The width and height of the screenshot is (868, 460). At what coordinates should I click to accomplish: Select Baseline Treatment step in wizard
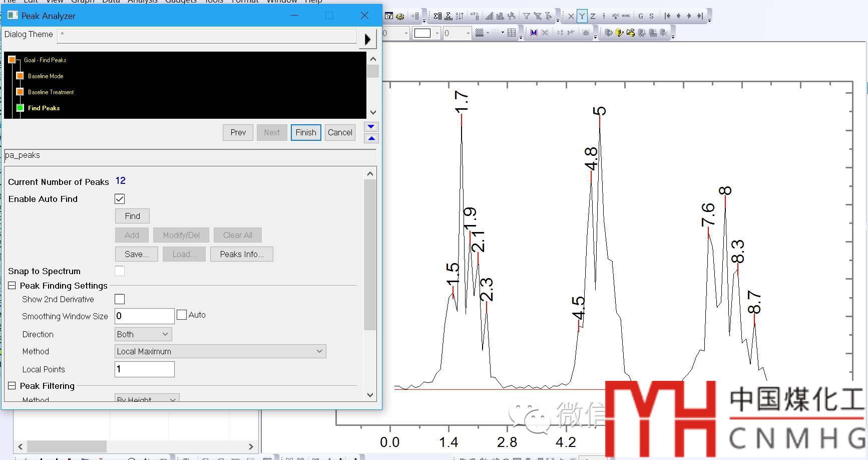pyautogui.click(x=51, y=92)
